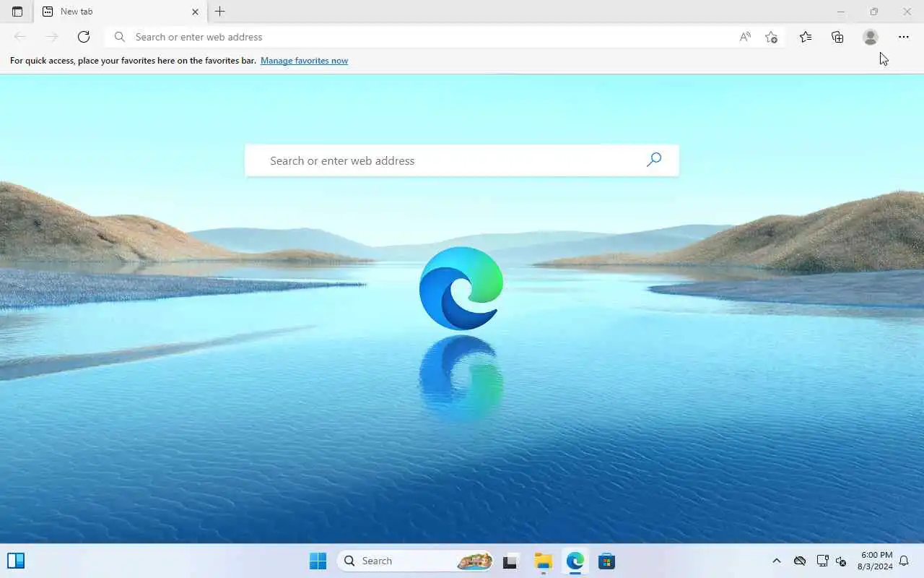Open File Explorer from taskbar
The height and width of the screenshot is (578, 924).
pos(543,561)
